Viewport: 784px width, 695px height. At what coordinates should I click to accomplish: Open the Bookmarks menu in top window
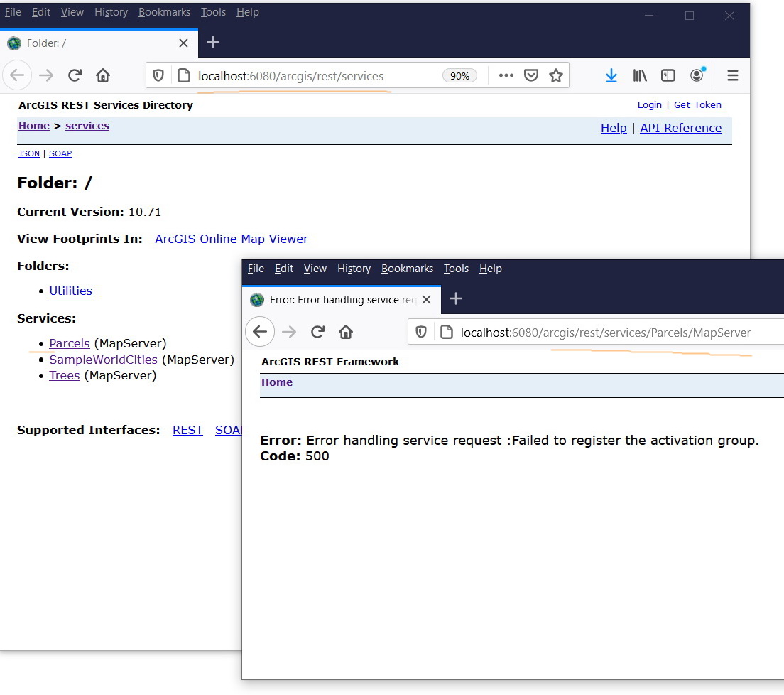pyautogui.click(x=164, y=12)
